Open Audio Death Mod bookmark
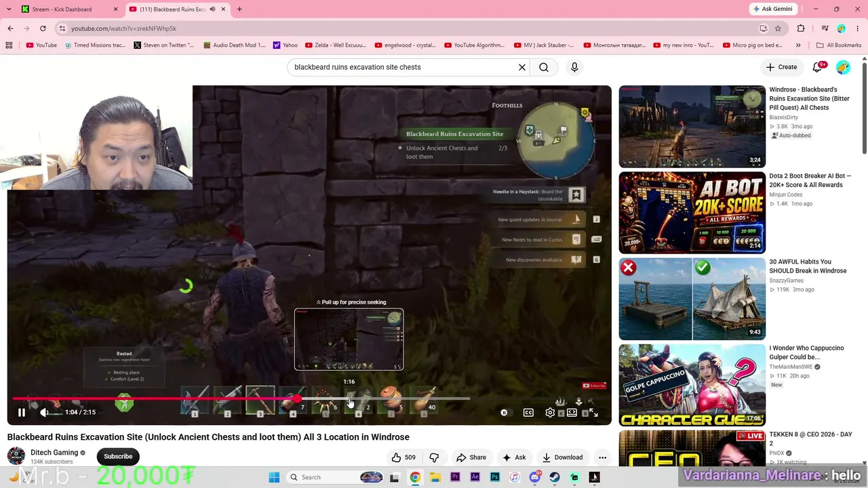Image resolution: width=868 pixels, height=488 pixels. (235, 45)
